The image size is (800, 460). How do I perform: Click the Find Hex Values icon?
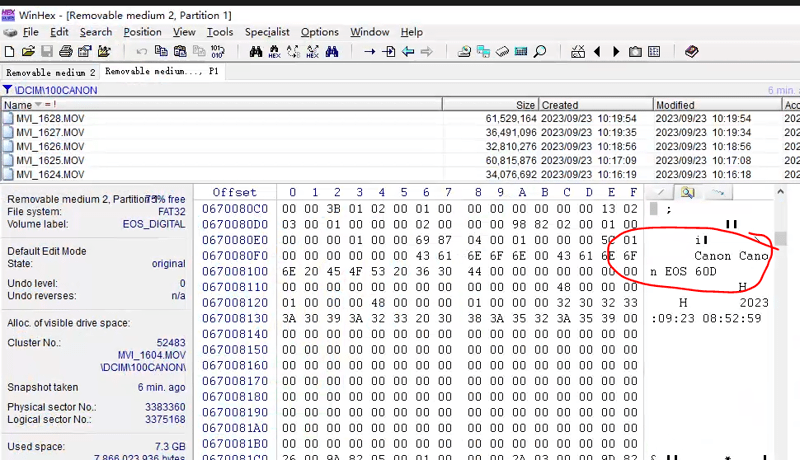pyautogui.click(x=273, y=51)
